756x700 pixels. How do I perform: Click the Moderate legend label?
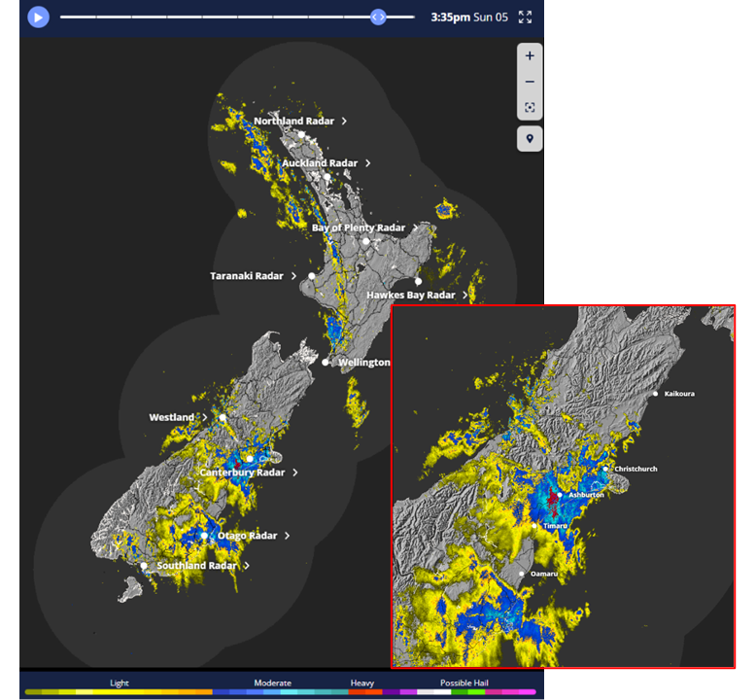click(x=272, y=682)
